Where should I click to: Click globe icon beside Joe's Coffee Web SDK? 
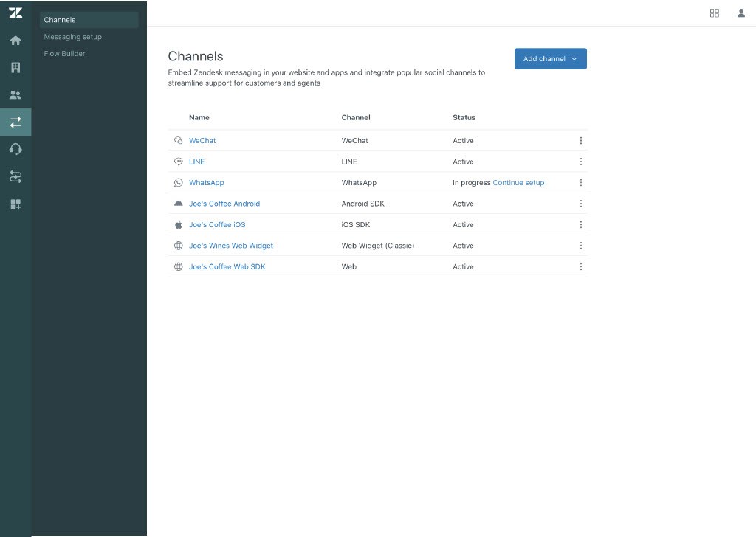(179, 267)
